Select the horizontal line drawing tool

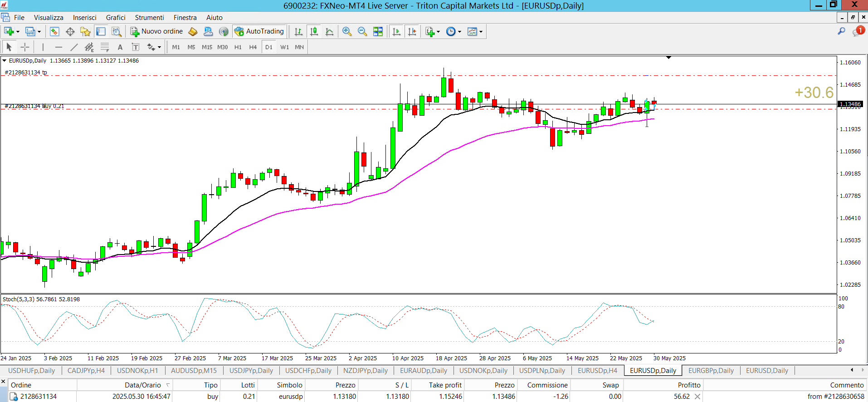click(59, 47)
